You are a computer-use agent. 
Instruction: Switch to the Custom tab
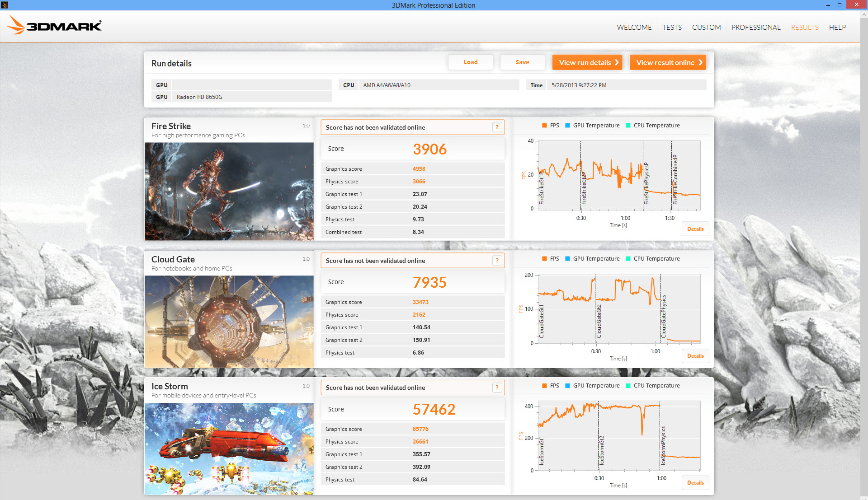[x=706, y=28]
